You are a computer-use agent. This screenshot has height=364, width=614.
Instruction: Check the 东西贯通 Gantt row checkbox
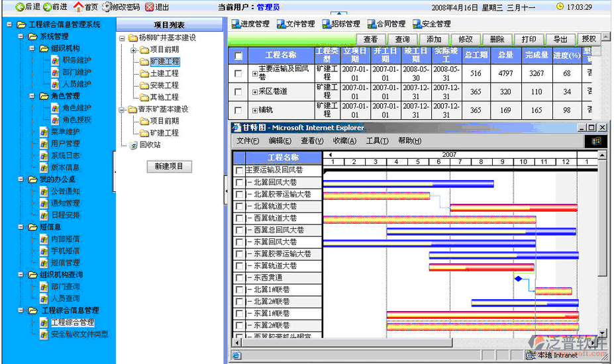(239, 278)
